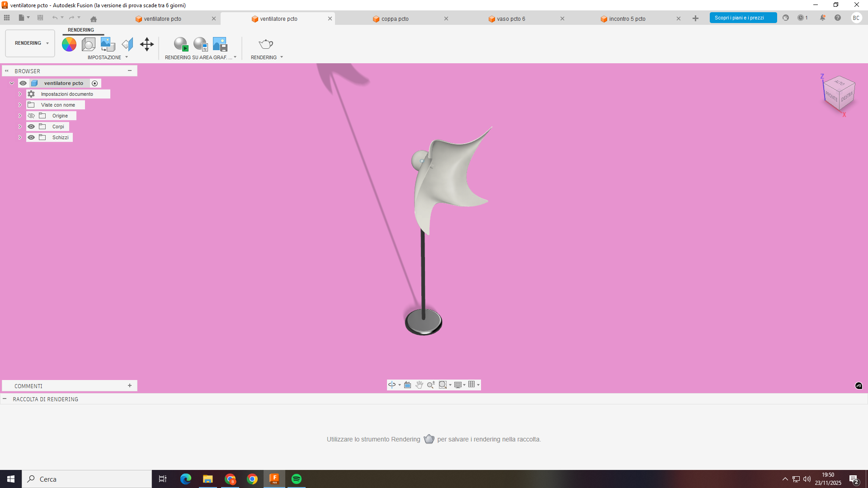Select the Pan hand tool in navigation bar
Viewport: 868px width, 488px height.
tap(419, 385)
